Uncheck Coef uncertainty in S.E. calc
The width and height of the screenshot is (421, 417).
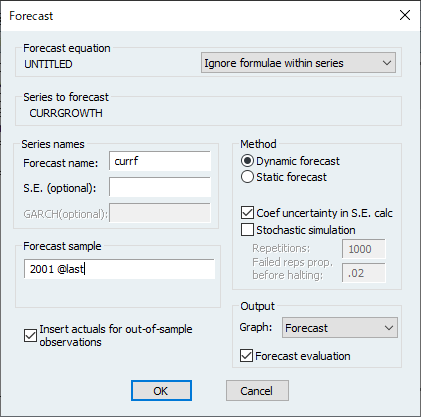coord(247,213)
